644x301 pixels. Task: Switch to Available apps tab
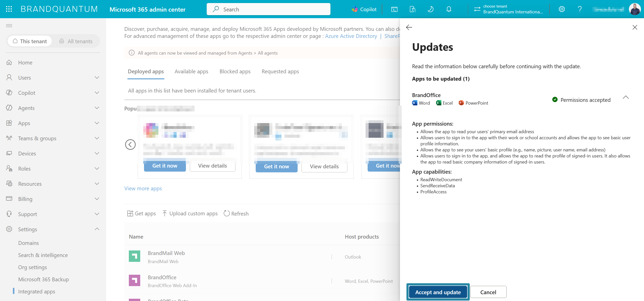tap(192, 72)
